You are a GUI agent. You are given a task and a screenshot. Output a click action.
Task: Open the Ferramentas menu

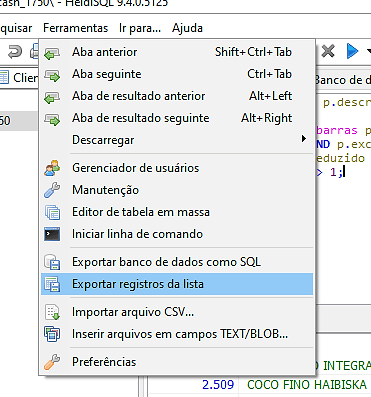[x=76, y=28]
